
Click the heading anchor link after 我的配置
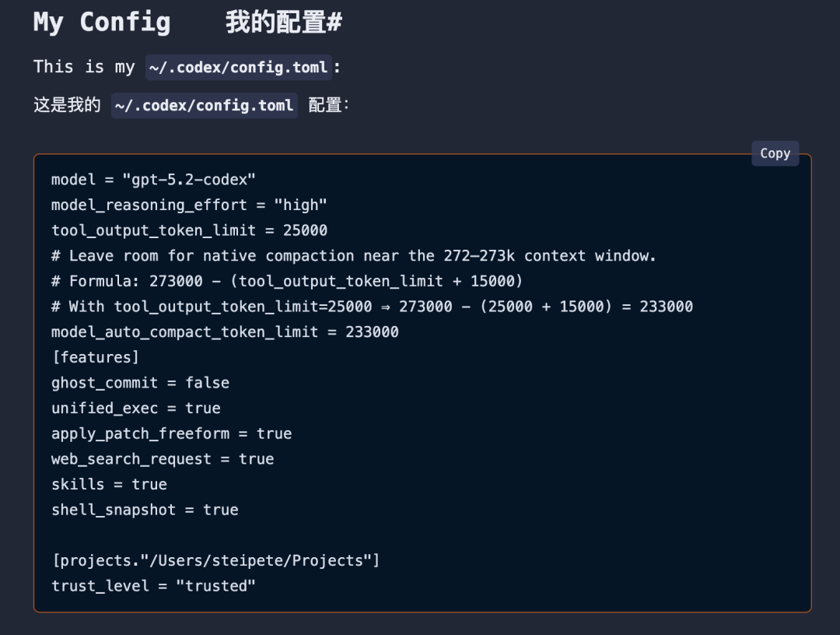point(334,22)
